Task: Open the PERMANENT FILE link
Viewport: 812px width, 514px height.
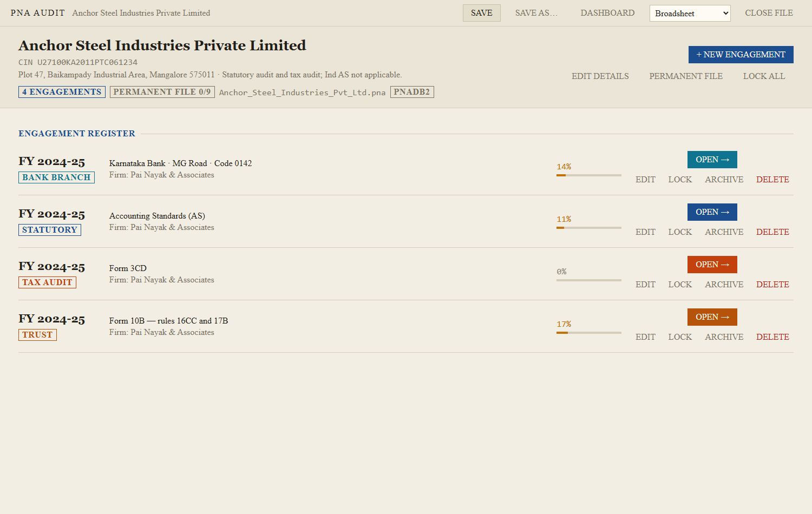Action: pyautogui.click(x=686, y=76)
